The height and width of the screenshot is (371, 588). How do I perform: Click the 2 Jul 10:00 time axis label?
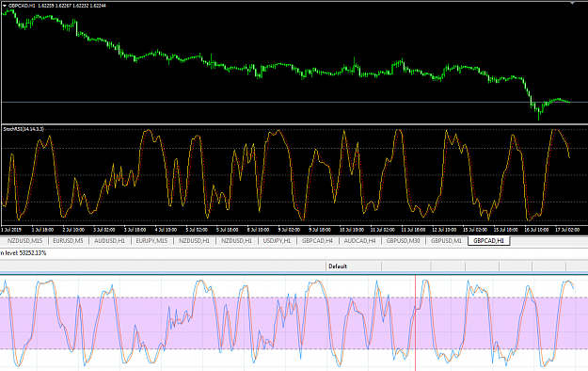(73, 230)
